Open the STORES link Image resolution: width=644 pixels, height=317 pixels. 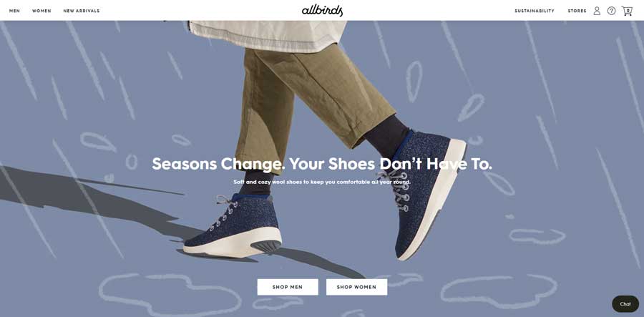pyautogui.click(x=577, y=11)
